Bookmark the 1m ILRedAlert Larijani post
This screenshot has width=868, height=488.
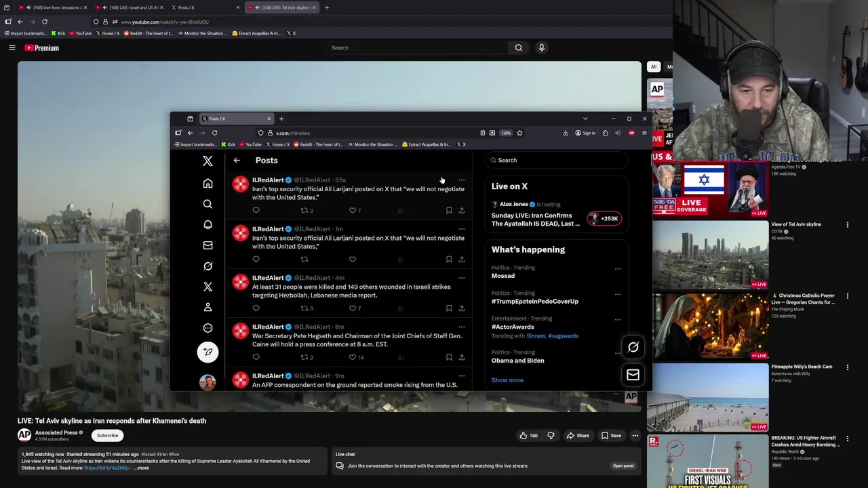coord(449,259)
